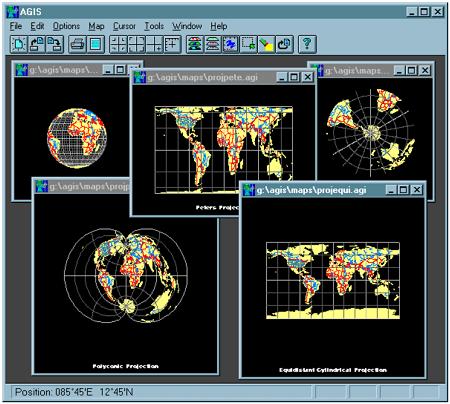Image resolution: width=450 pixels, height=404 pixels.
Task: Maximize the projequi.agi window
Action: point(403,190)
